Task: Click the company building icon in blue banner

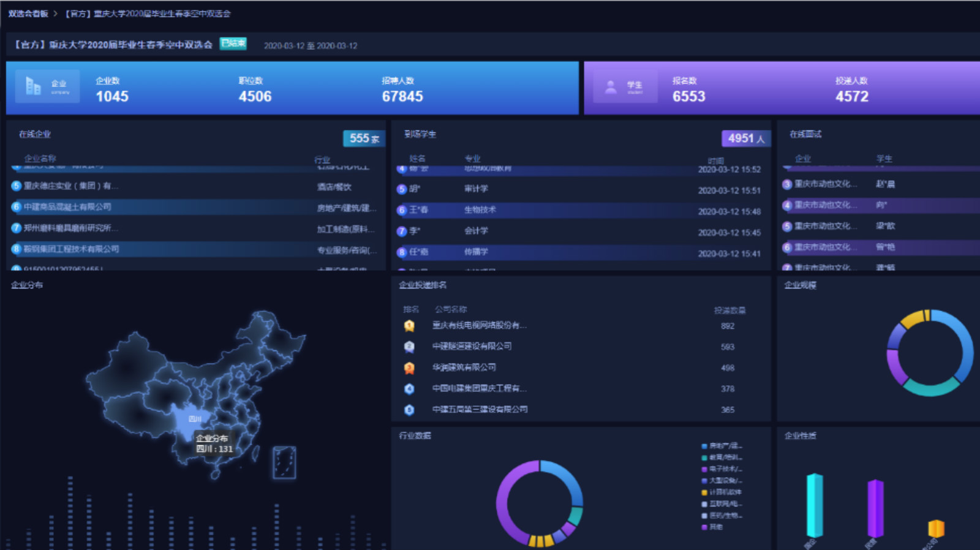Action: pos(33,87)
